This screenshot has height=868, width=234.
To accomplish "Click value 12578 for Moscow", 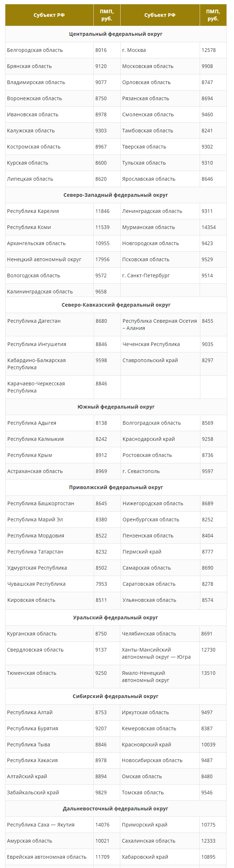I will [x=213, y=50].
